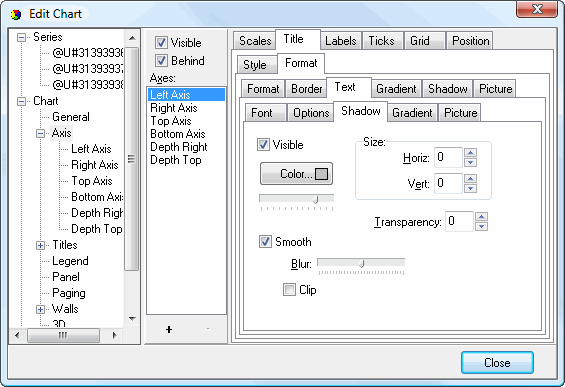Click the Edit Chart title bar icon

coord(16,15)
